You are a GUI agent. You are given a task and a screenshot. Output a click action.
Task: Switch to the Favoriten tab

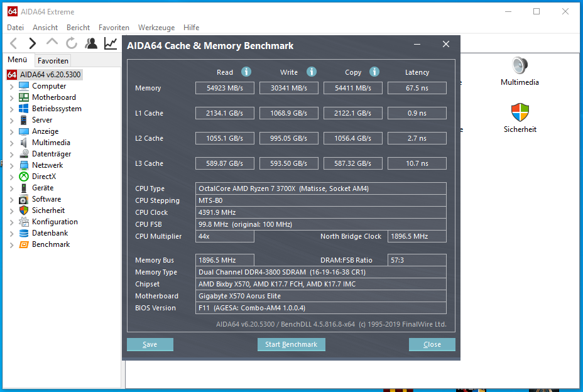[x=53, y=60]
